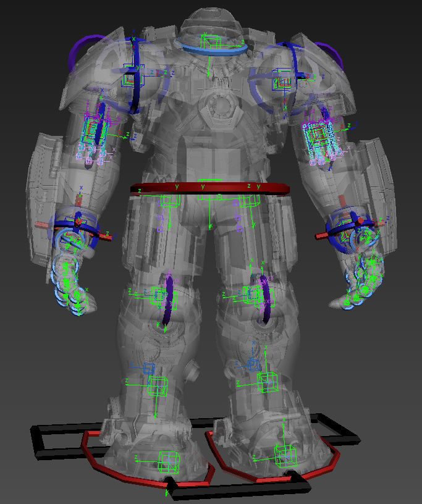Select the light-blue finger rings on left hand

(x=66, y=283)
